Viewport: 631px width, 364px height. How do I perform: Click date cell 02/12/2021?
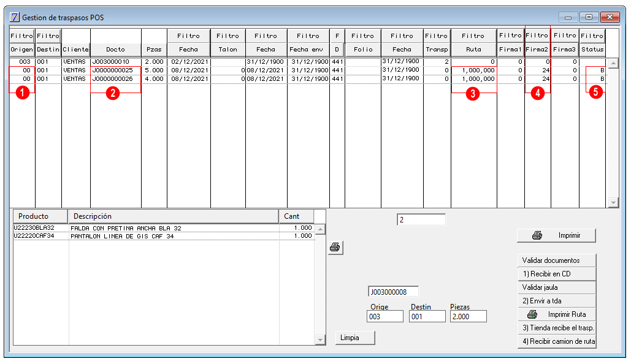click(189, 61)
